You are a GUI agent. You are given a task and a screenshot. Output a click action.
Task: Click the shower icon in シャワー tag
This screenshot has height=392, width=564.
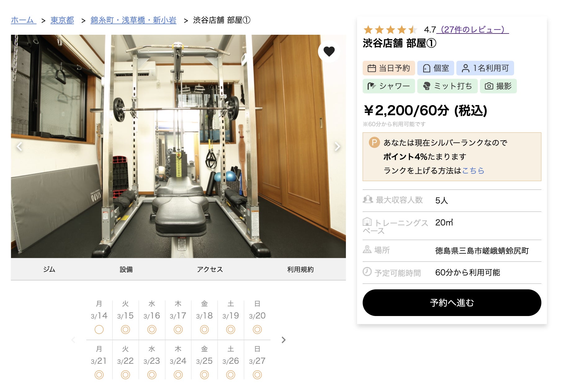click(371, 86)
